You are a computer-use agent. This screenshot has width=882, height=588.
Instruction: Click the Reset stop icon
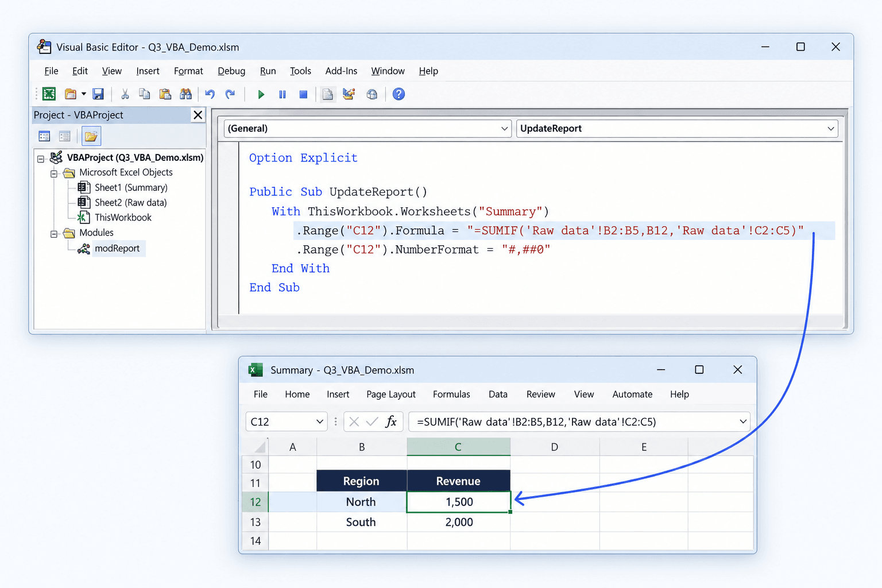tap(303, 94)
